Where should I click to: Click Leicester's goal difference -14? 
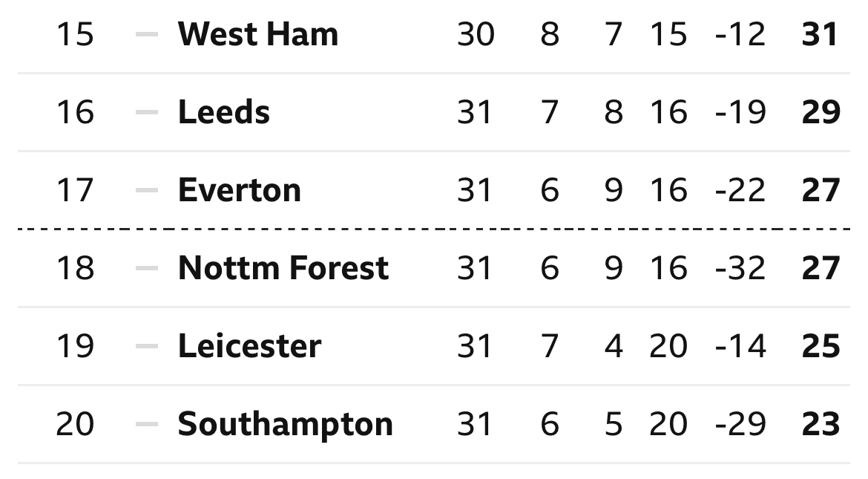[740, 347]
